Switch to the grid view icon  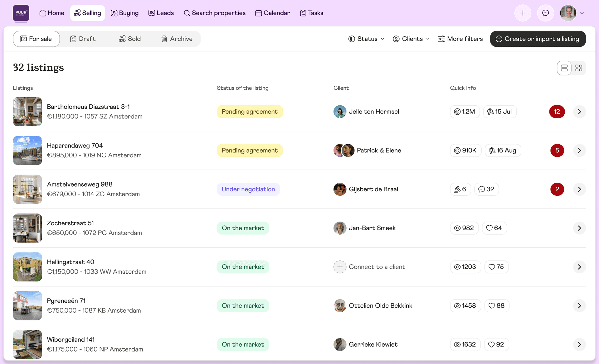[x=579, y=68]
